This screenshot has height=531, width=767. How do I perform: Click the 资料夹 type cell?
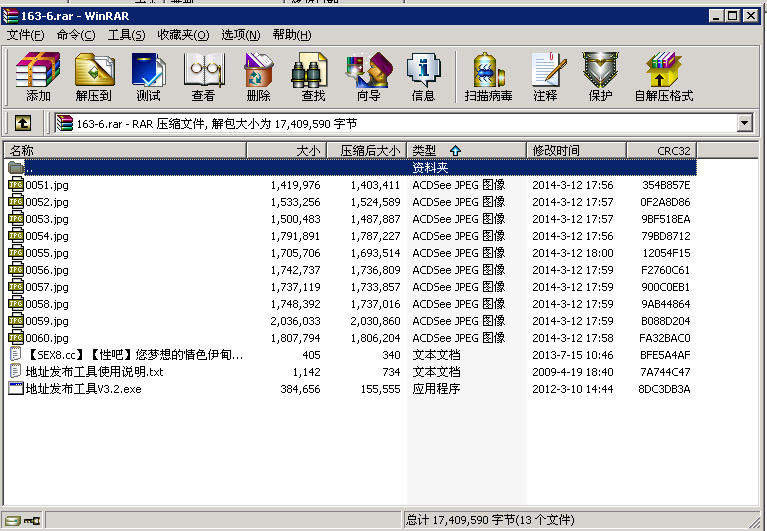tap(430, 168)
